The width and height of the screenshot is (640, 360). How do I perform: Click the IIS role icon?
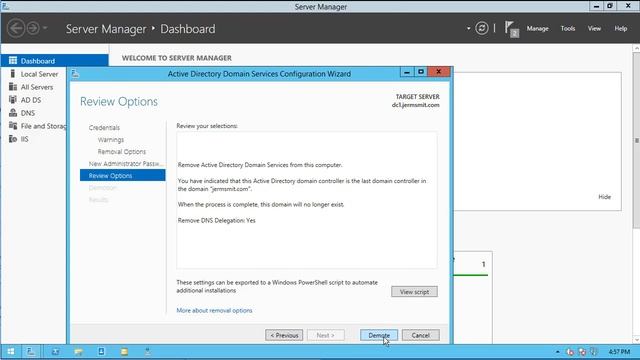[13, 139]
